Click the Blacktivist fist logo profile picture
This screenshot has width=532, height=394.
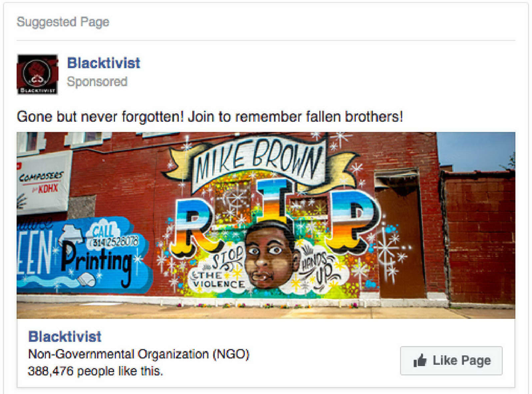(x=37, y=75)
